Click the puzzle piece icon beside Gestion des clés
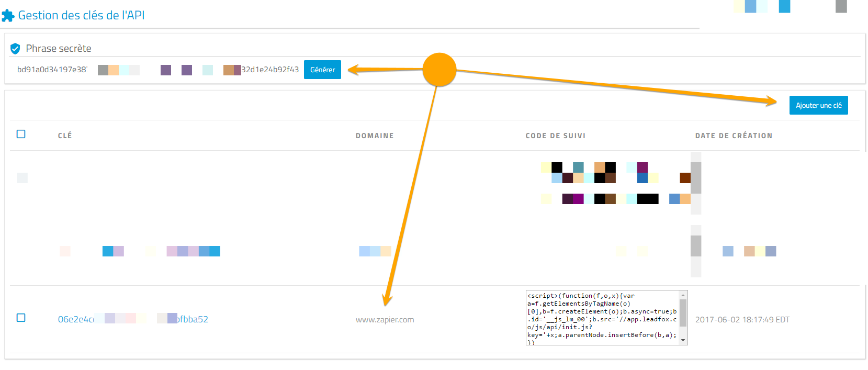 click(8, 16)
